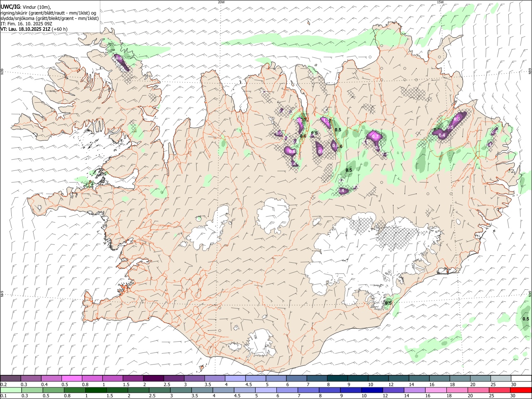Image resolution: width=532 pixels, height=399 pixels.
Task: Pick the white legend swatch labeled 30
Action: [521, 379]
